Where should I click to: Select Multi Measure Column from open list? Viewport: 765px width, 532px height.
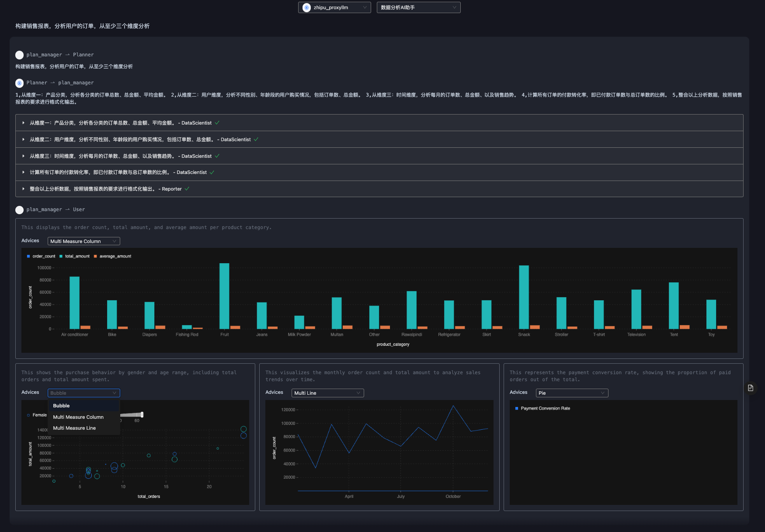78,417
